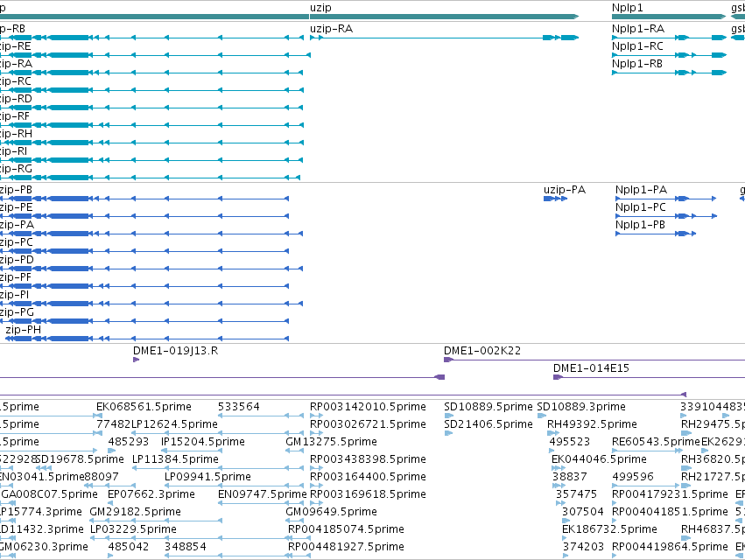The image size is (745, 560).
Task: Select EST LP09941.5prime
Action: pos(207,477)
